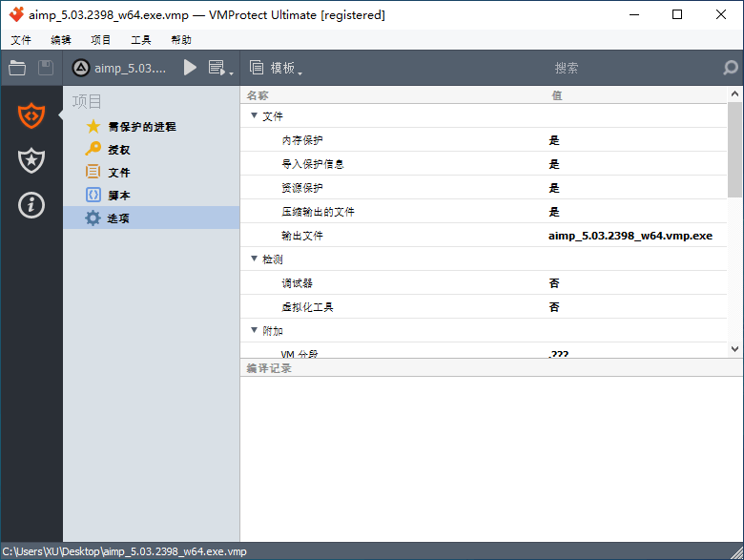
Task: Open the star shield functions section icon
Action: coord(31,160)
